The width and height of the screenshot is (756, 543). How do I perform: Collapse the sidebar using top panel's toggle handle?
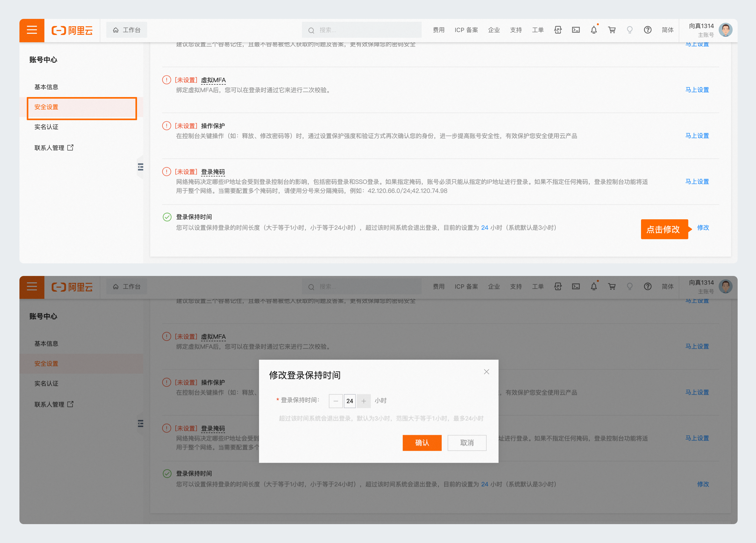tap(140, 167)
